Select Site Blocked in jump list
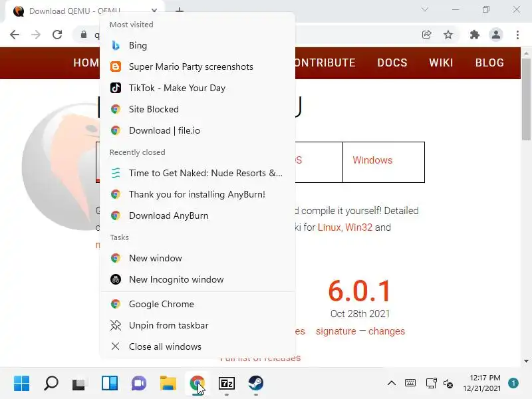The image size is (532, 399). pos(198,109)
